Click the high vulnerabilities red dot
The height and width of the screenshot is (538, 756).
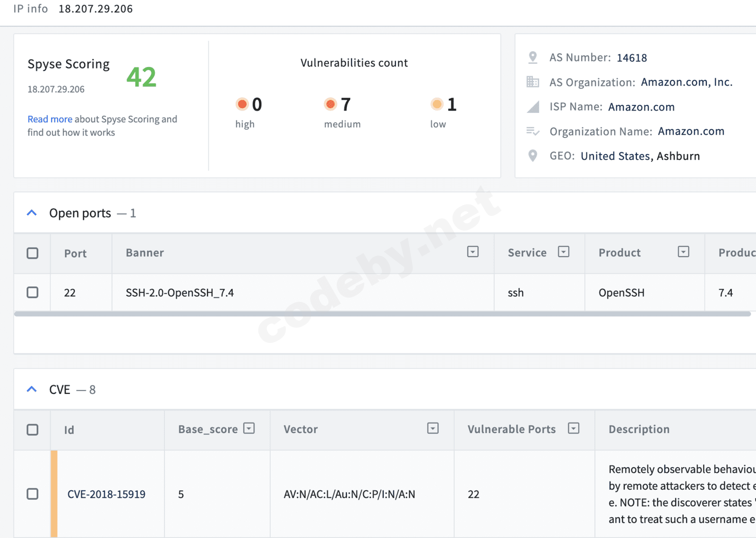point(242,104)
